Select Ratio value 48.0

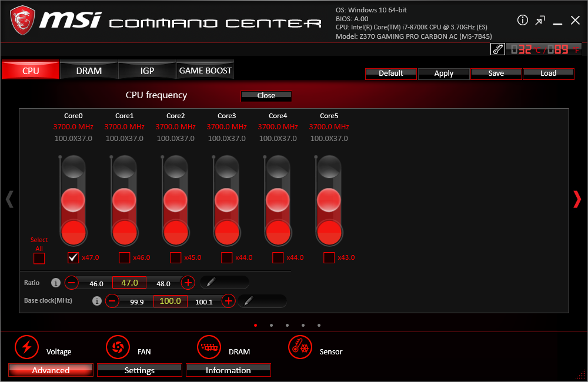[x=163, y=284]
